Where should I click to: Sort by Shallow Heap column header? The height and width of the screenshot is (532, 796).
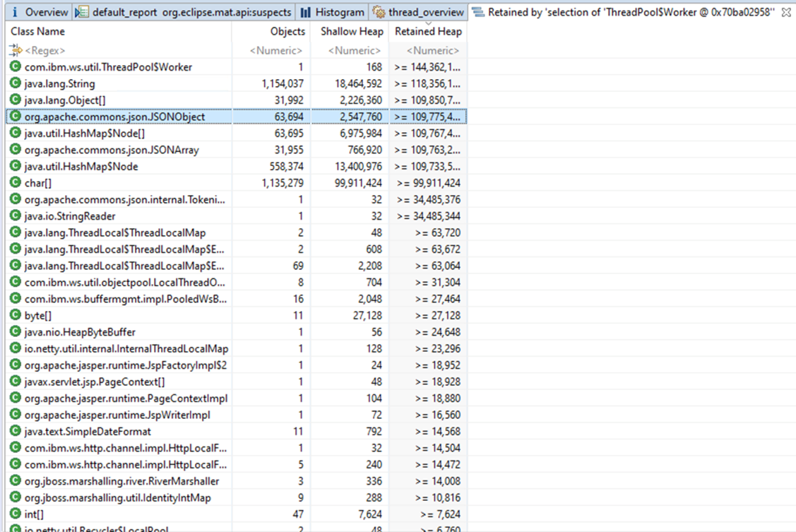350,32
